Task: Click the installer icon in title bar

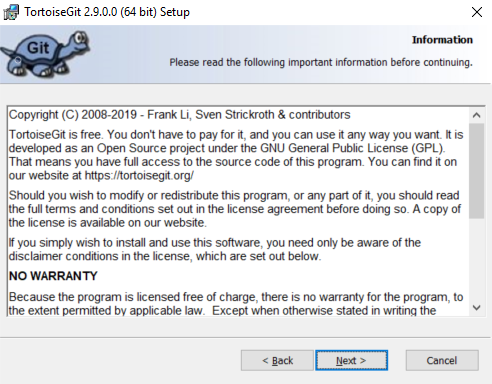Action: point(11,12)
